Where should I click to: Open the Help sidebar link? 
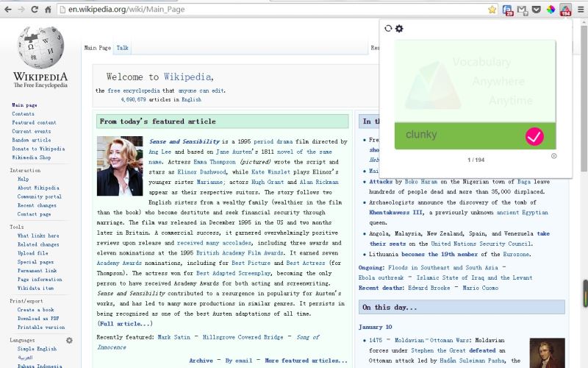coord(23,179)
